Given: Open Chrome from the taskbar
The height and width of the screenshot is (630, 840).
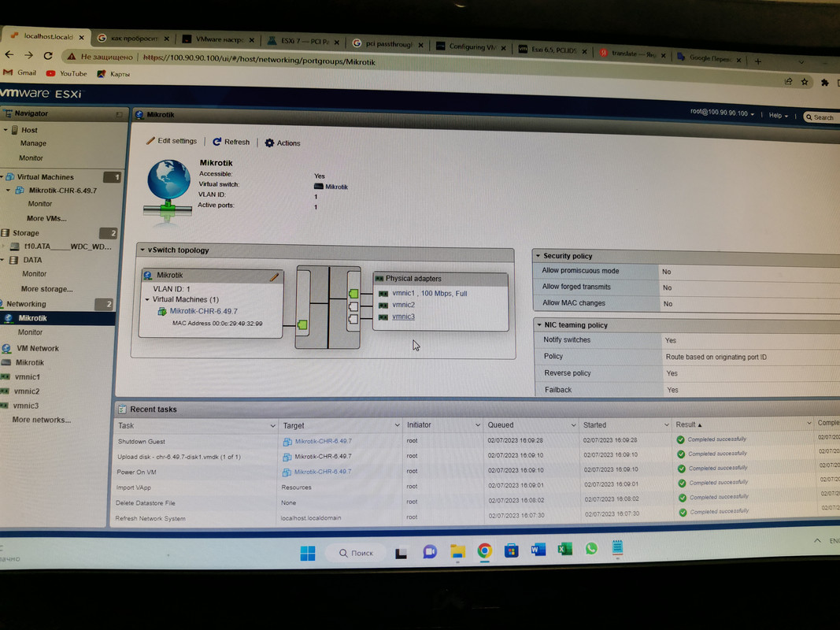Looking at the screenshot, I should pos(484,551).
